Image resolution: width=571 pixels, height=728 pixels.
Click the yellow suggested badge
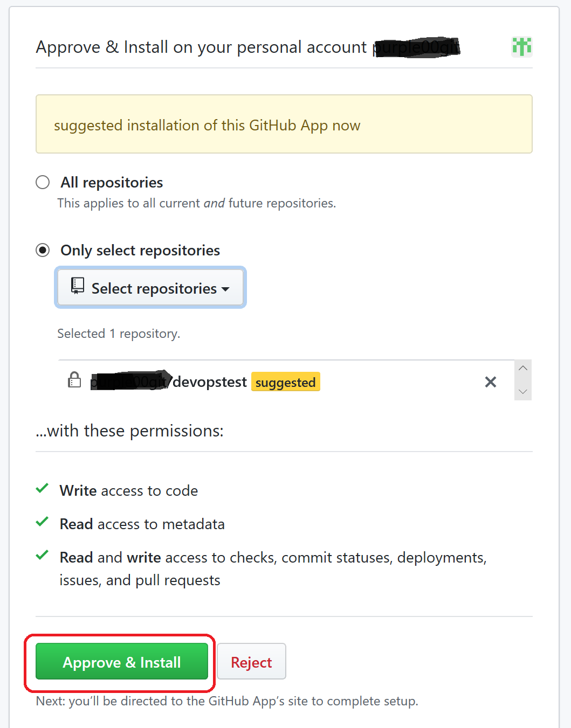pos(285,382)
